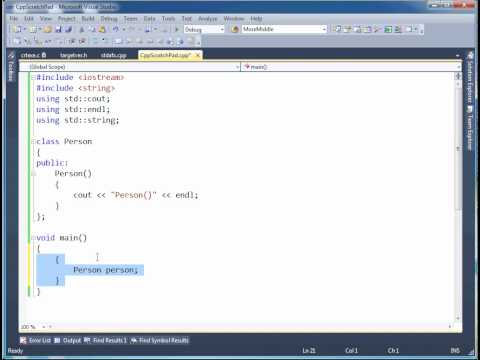Open the Debug menu

coord(109,19)
